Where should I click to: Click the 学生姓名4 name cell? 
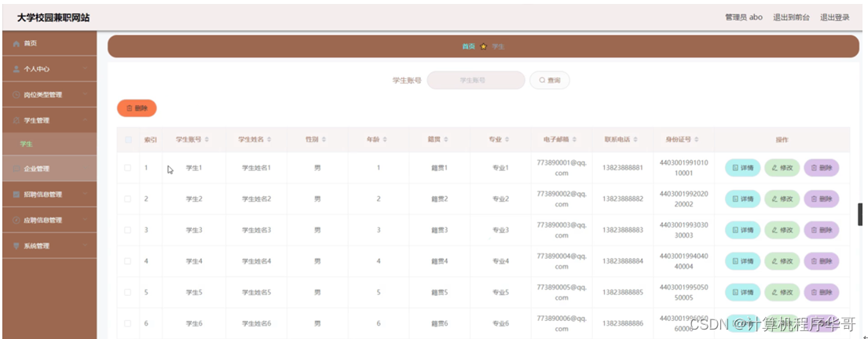click(256, 261)
